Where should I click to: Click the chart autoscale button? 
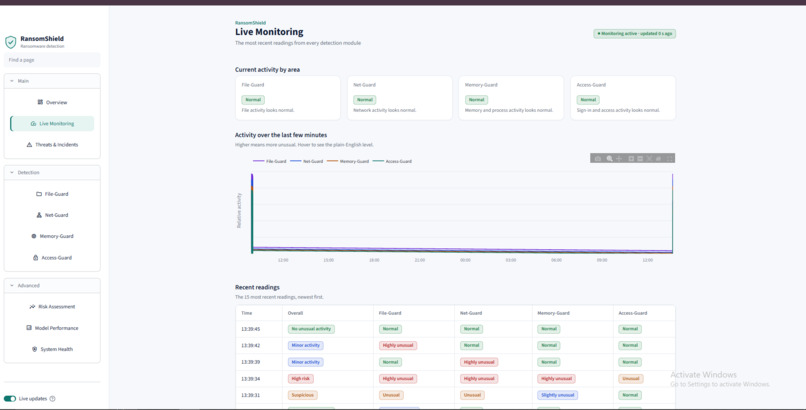(x=649, y=158)
